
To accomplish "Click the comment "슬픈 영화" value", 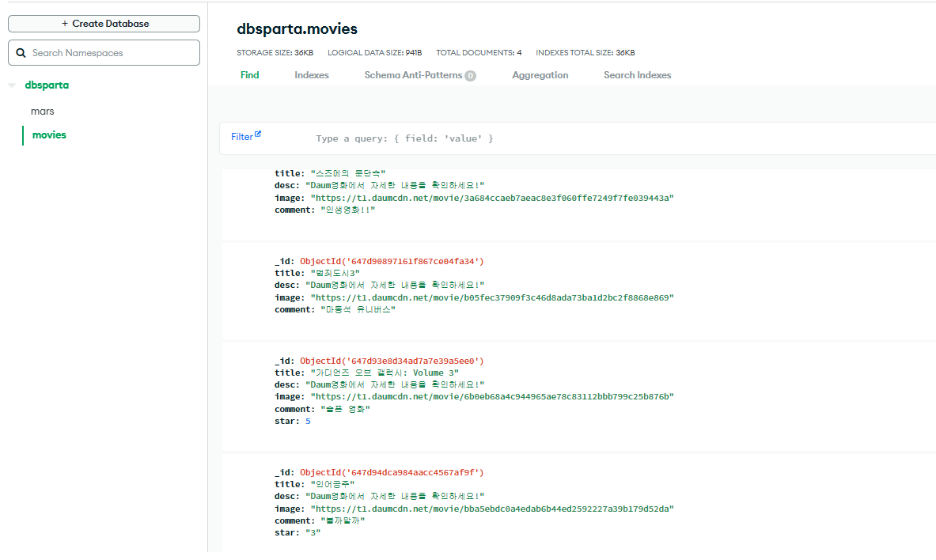I will tap(346, 410).
